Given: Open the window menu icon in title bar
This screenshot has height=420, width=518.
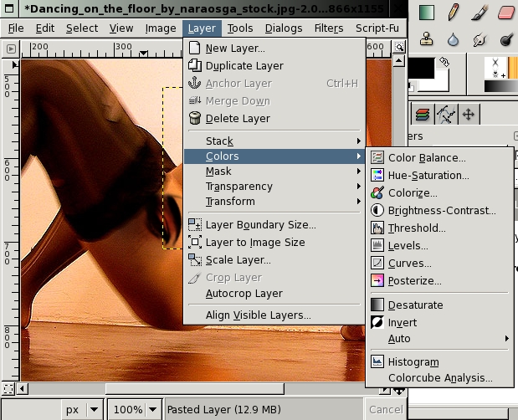Looking at the screenshot, I should (x=9, y=8).
